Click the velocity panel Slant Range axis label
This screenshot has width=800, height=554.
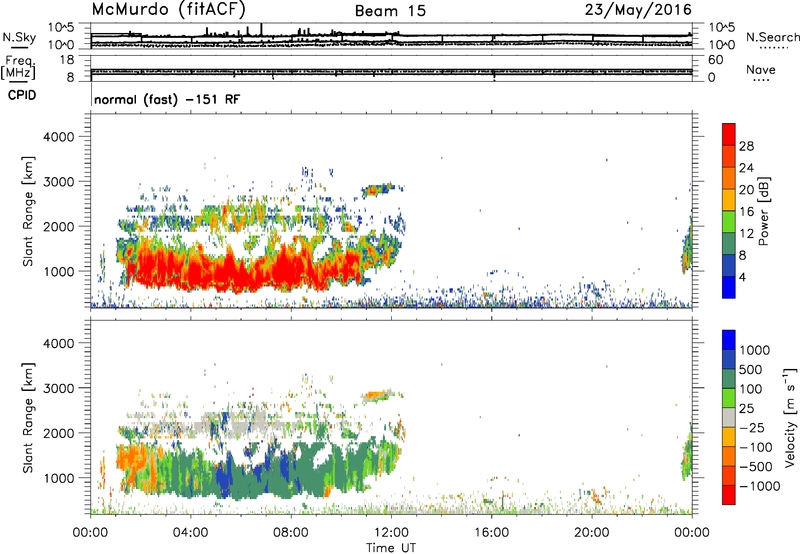pyautogui.click(x=28, y=418)
